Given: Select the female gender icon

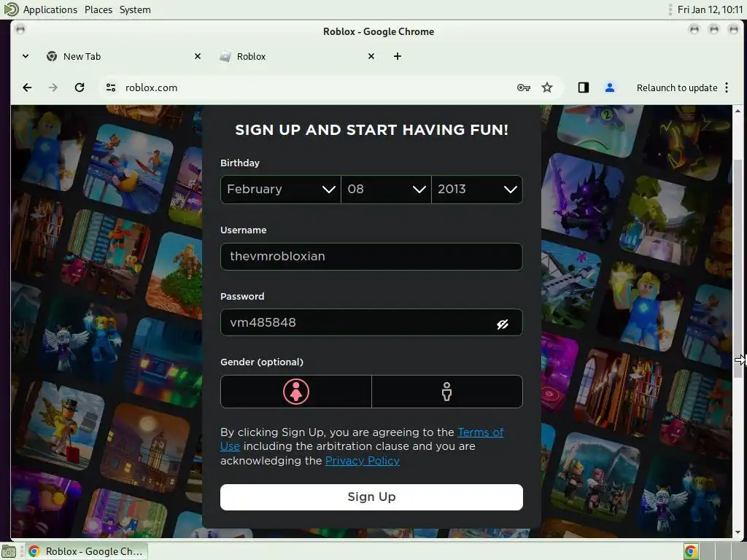Looking at the screenshot, I should 296,392.
